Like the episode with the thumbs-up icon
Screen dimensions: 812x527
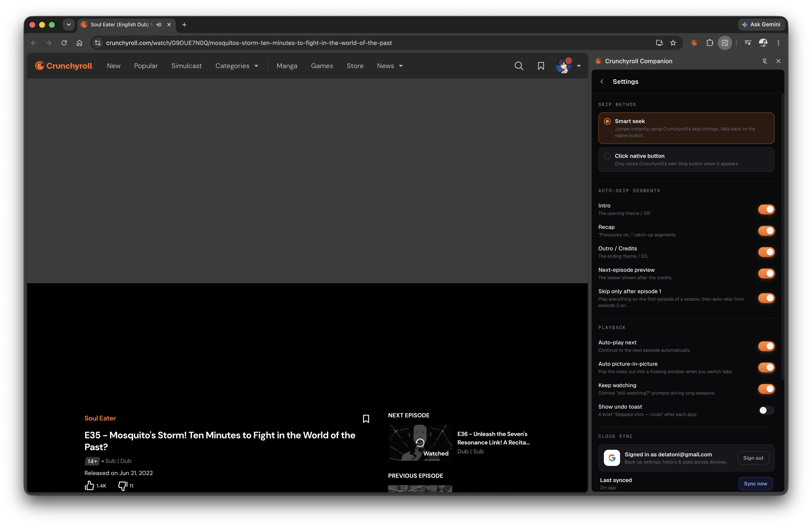click(89, 485)
